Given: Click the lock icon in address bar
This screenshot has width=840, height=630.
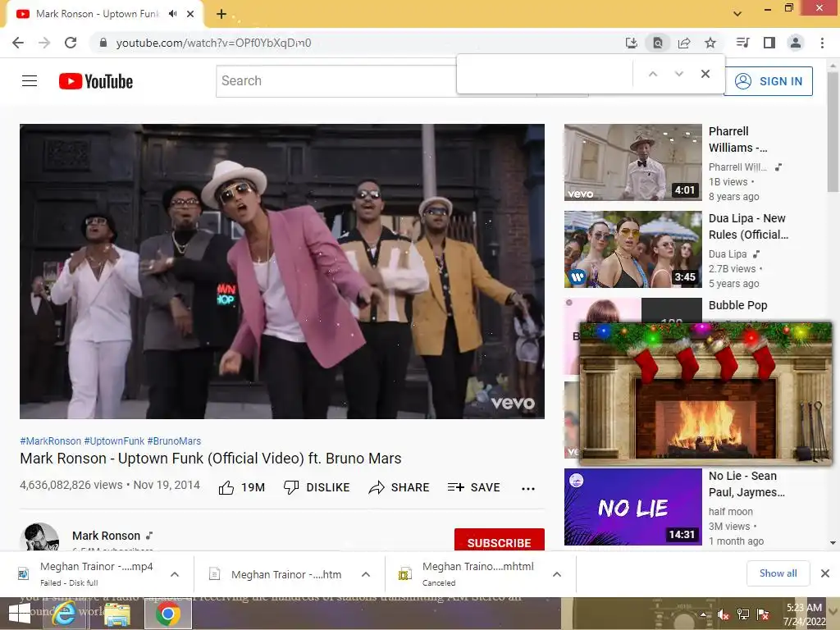Looking at the screenshot, I should (x=103, y=43).
